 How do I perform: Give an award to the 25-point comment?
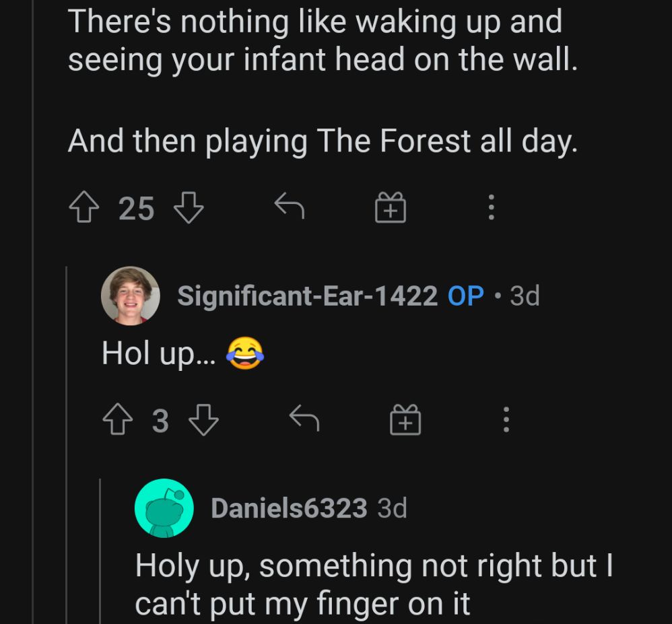(390, 207)
